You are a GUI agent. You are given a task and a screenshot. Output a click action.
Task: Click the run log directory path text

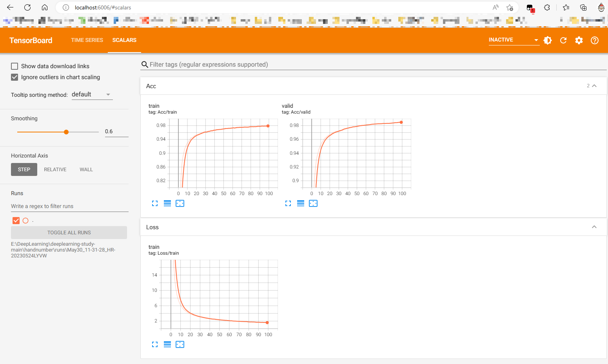[x=63, y=250]
